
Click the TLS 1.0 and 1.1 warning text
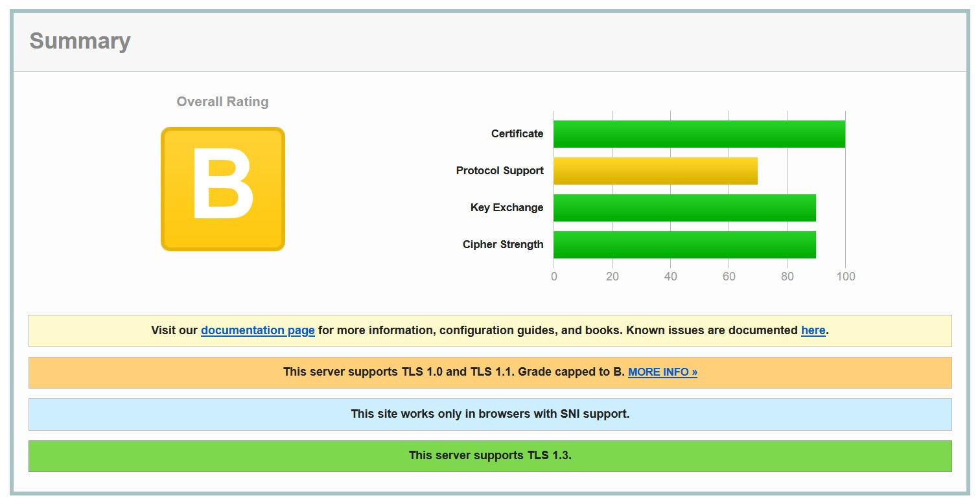click(x=454, y=372)
